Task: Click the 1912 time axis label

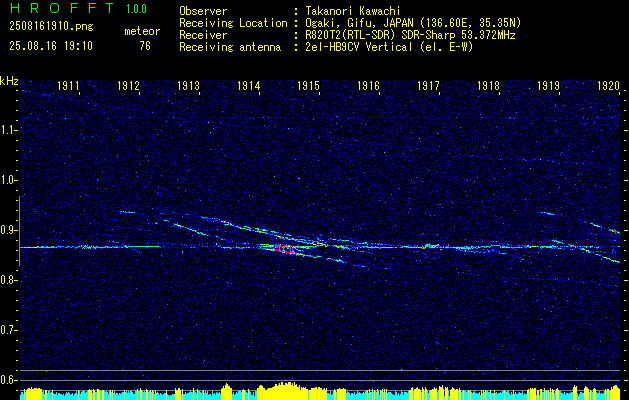Action: coord(128,85)
